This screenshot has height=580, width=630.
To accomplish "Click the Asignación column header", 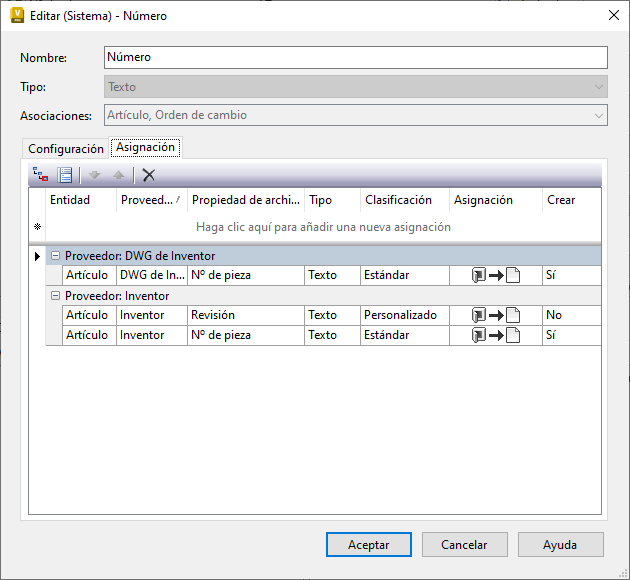I will (x=496, y=200).
